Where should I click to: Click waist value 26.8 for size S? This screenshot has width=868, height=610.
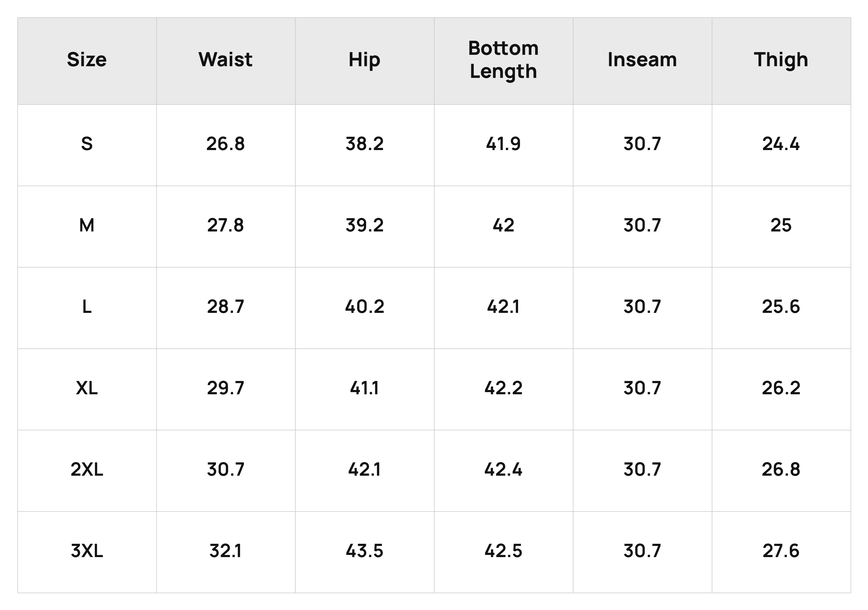click(x=226, y=144)
